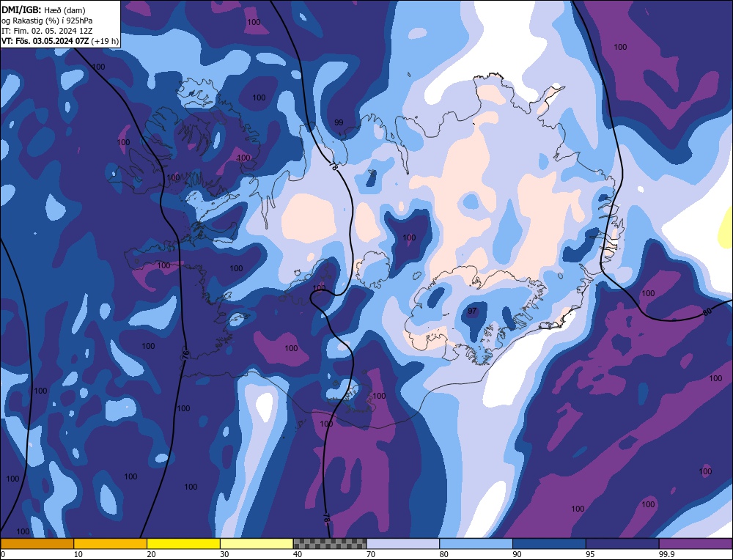Click the checkered gray 40–70 legend swatch
This screenshot has height=560, width=733.
(330, 544)
